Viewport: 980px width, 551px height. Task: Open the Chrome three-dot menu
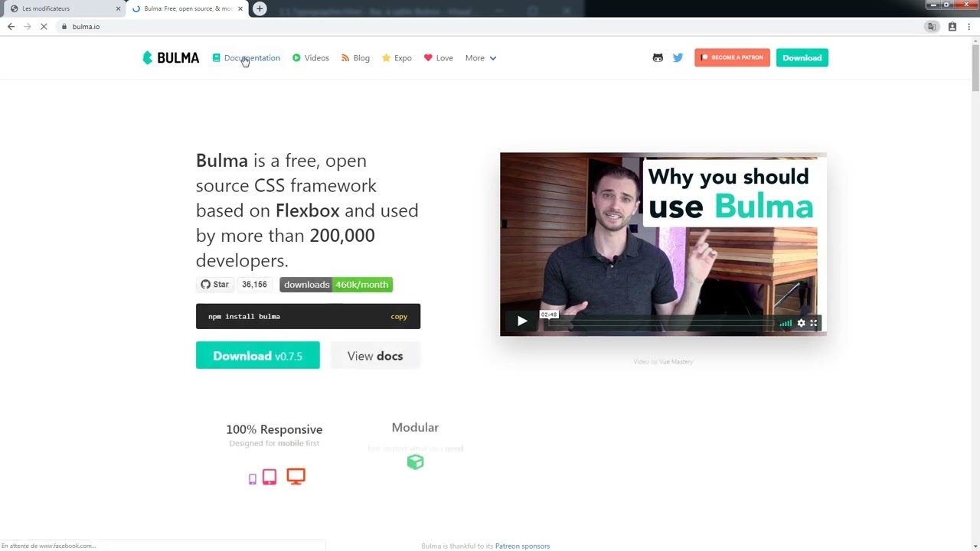(968, 27)
